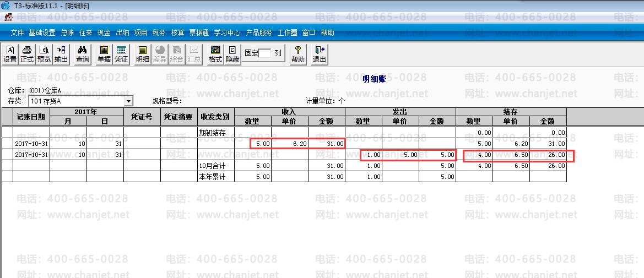Open the 工作圈 menu
This screenshot has height=278, width=644.
tap(287, 33)
